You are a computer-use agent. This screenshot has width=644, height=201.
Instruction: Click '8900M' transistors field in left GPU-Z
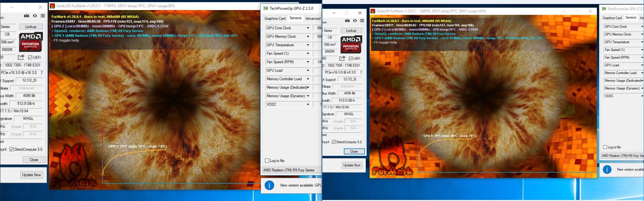pyautogui.click(x=7, y=50)
